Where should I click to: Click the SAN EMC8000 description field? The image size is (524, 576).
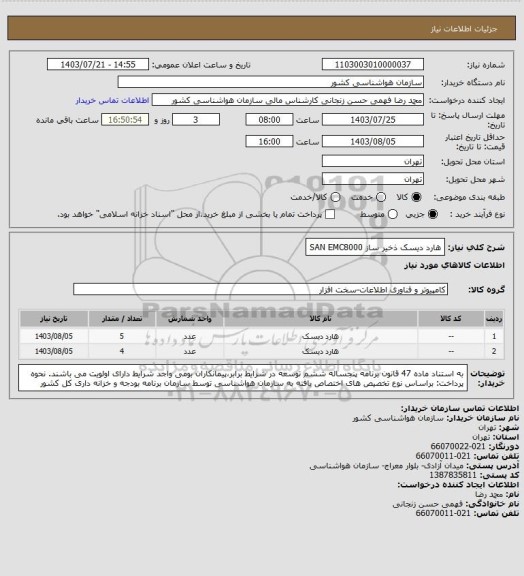(375, 247)
